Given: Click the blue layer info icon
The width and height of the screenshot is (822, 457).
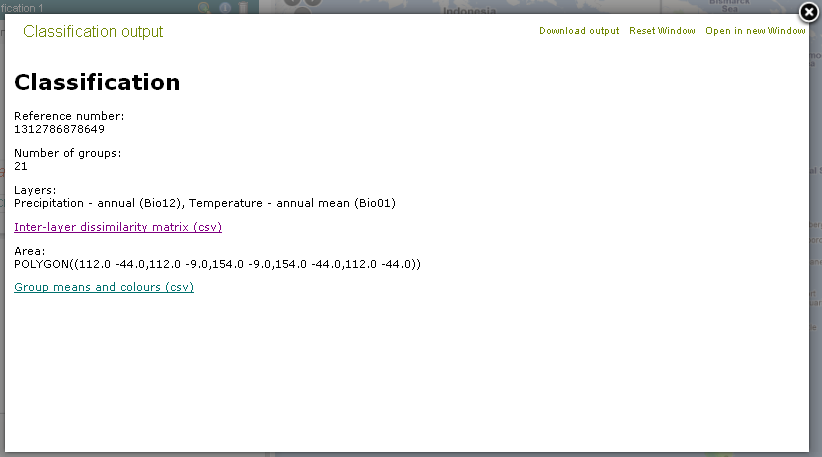Looking at the screenshot, I should point(225,7).
